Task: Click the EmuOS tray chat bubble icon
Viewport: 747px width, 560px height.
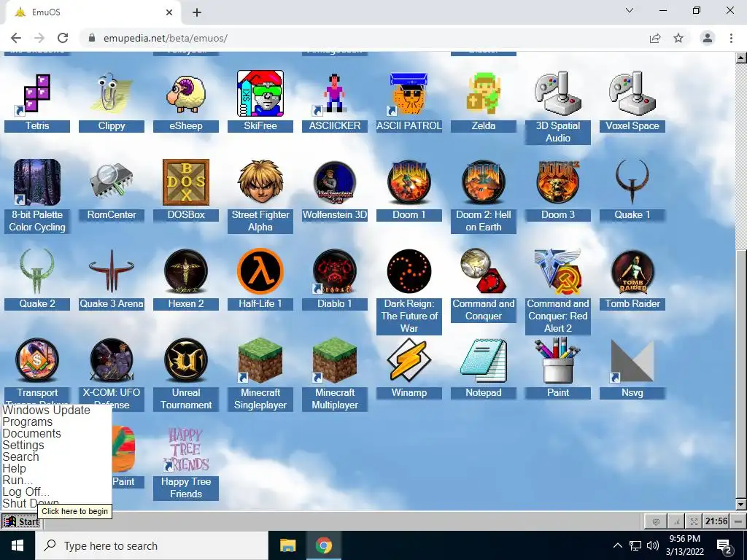Action: [656, 521]
